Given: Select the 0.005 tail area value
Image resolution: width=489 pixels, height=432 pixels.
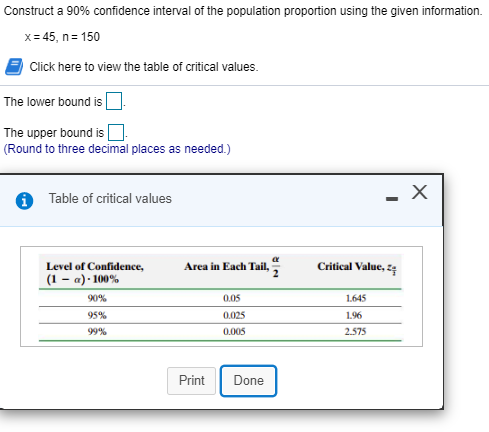Looking at the screenshot, I should [x=234, y=332].
